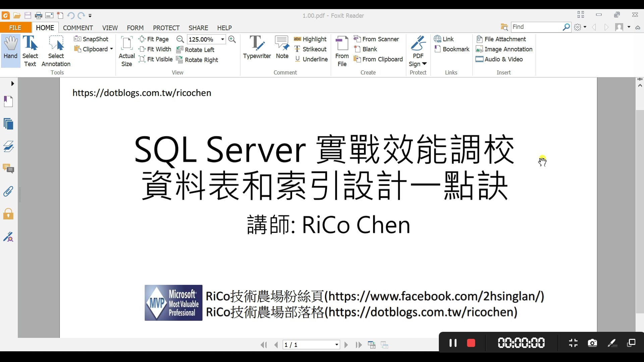Take a screenshot with camera icon
This screenshot has width=644, height=362.
592,343
